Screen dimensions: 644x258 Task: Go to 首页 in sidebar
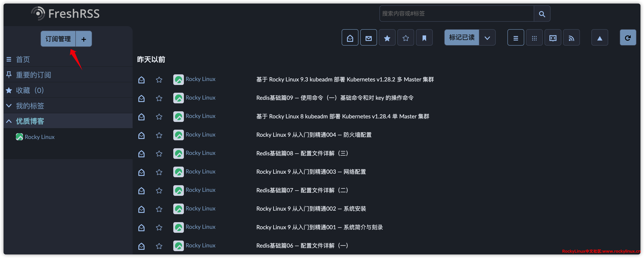coord(23,60)
